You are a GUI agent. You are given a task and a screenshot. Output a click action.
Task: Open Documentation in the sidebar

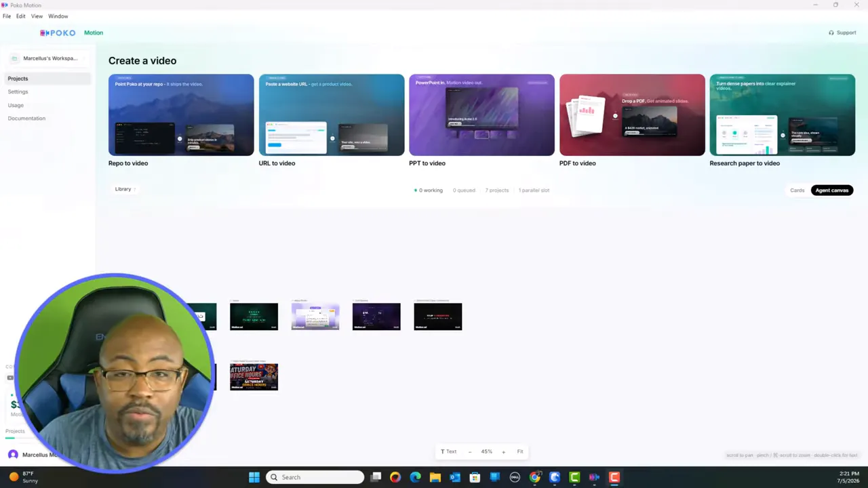click(x=26, y=119)
